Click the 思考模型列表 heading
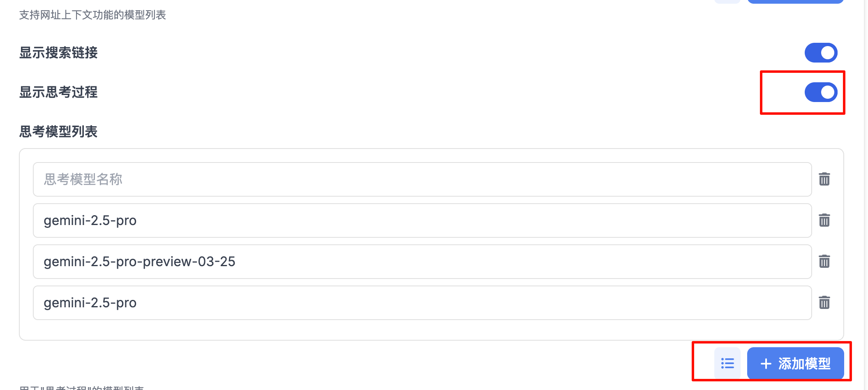This screenshot has height=390, width=868. point(58,132)
